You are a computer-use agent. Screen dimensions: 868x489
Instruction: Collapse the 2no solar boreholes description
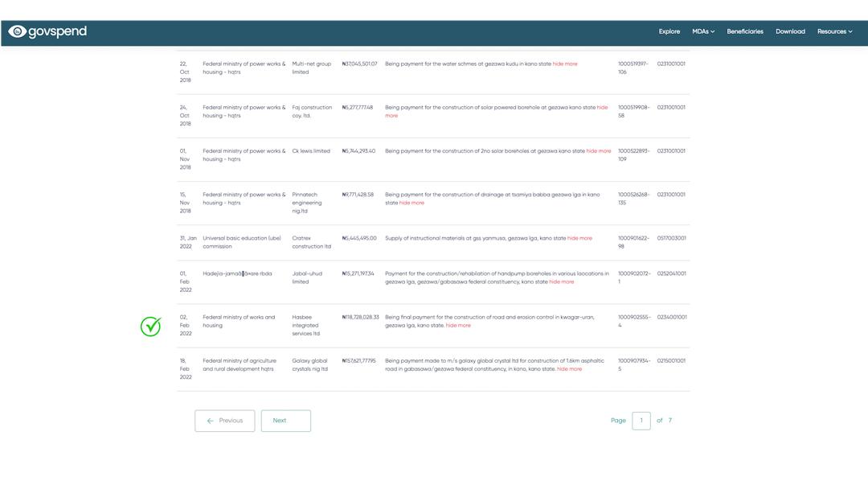[x=598, y=151]
